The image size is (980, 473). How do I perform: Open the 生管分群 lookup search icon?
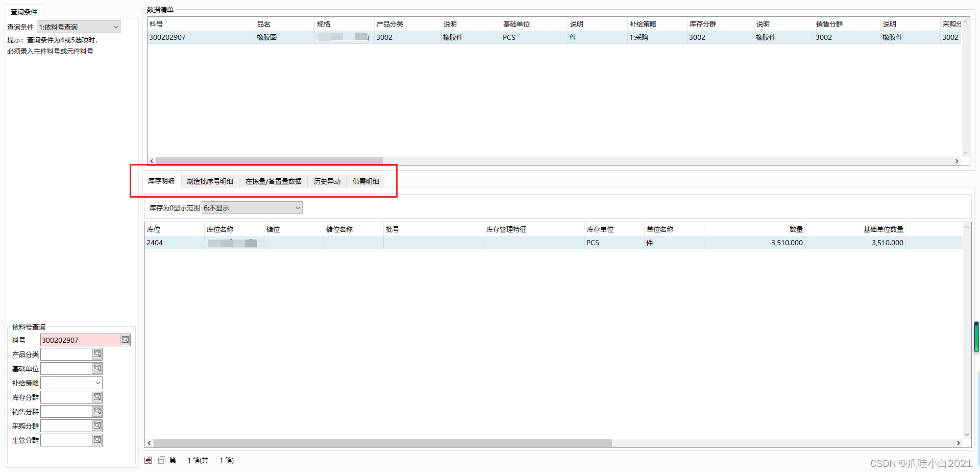(97, 440)
